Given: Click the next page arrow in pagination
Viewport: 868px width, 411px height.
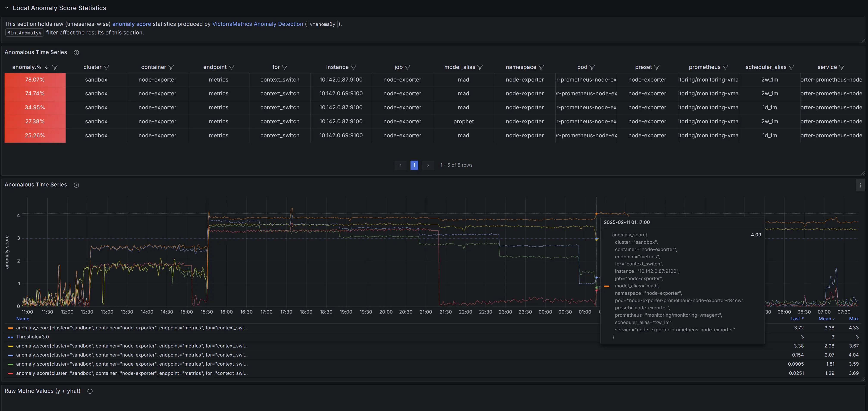Looking at the screenshot, I should (x=428, y=165).
